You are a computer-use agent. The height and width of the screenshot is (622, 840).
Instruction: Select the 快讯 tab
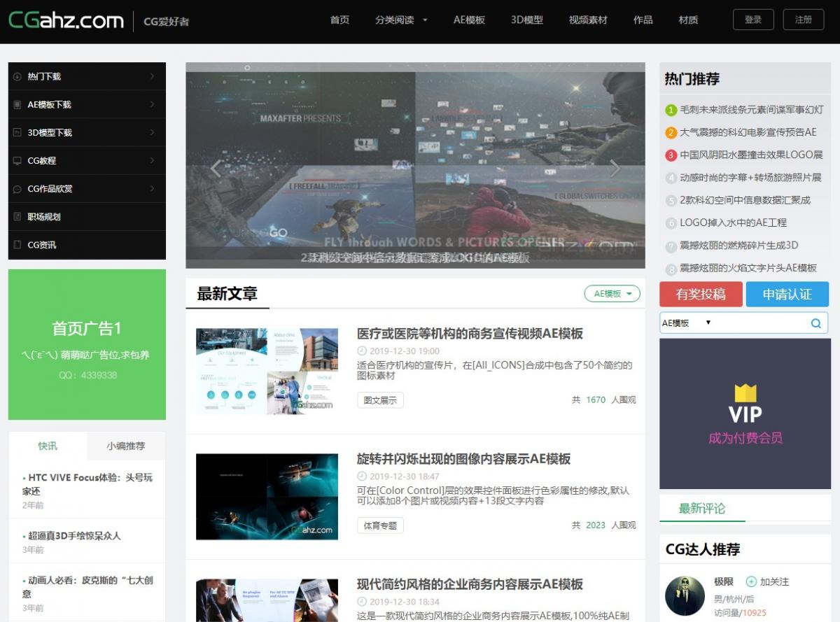tap(48, 446)
